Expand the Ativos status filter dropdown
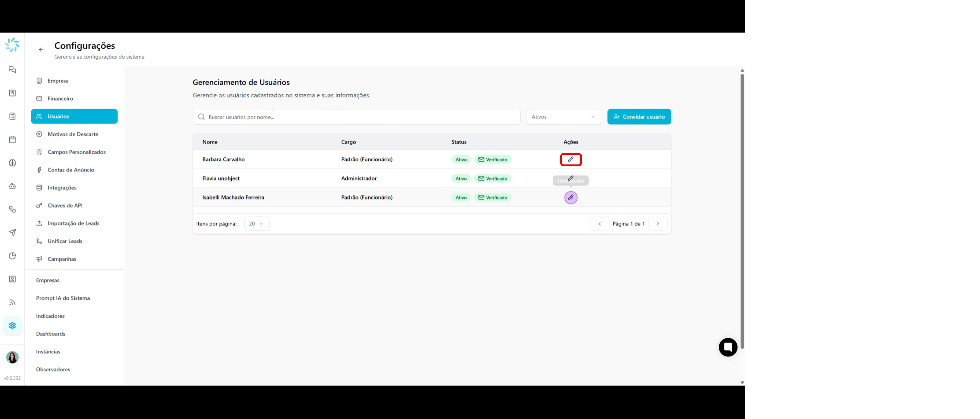This screenshot has width=980, height=419. [x=563, y=117]
